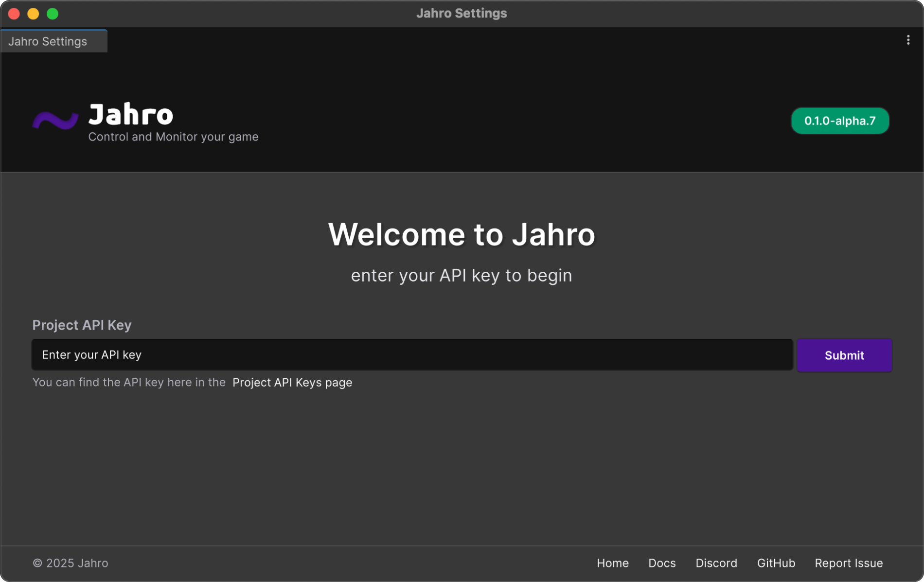Image resolution: width=924 pixels, height=582 pixels.
Task: Focus the Enter your API key field
Action: click(x=412, y=355)
